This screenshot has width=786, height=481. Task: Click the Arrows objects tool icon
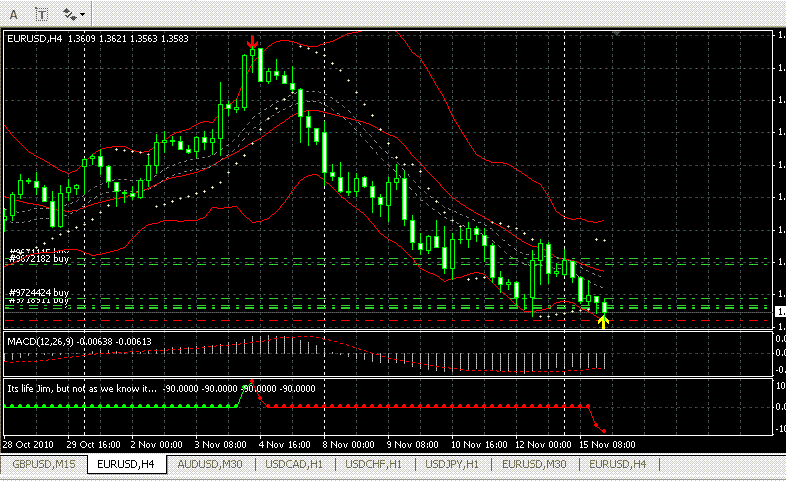(69, 15)
